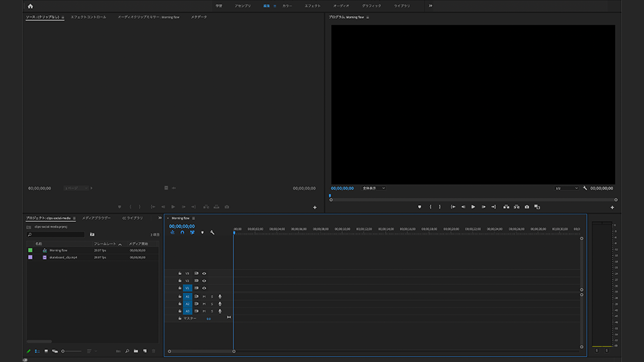Click Program monitor settings wrench icon
Viewport: 644px width, 362px height.
[x=585, y=188]
